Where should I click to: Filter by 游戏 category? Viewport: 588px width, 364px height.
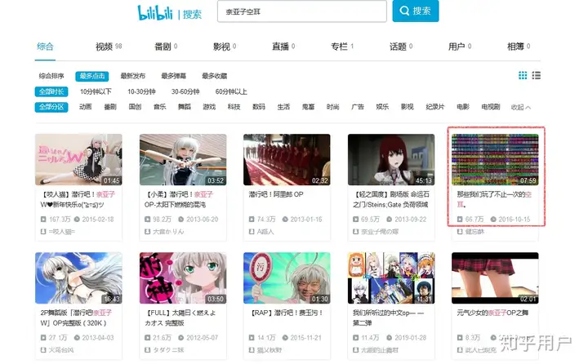(x=209, y=107)
